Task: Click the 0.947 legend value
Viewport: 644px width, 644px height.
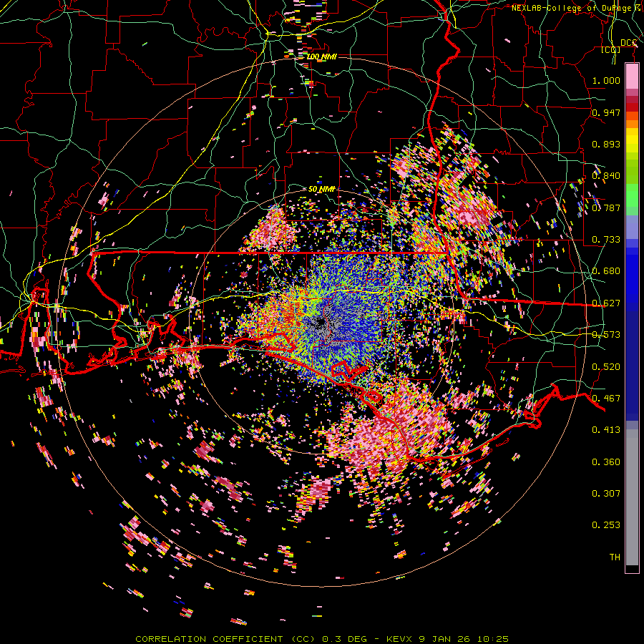Action: pyautogui.click(x=606, y=112)
